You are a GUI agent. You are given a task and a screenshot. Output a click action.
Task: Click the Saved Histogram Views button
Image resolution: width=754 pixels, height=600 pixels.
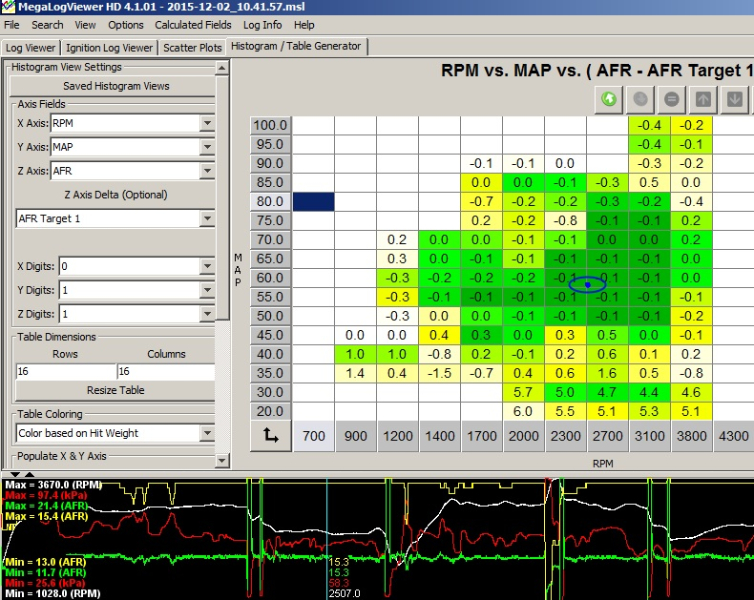[116, 86]
